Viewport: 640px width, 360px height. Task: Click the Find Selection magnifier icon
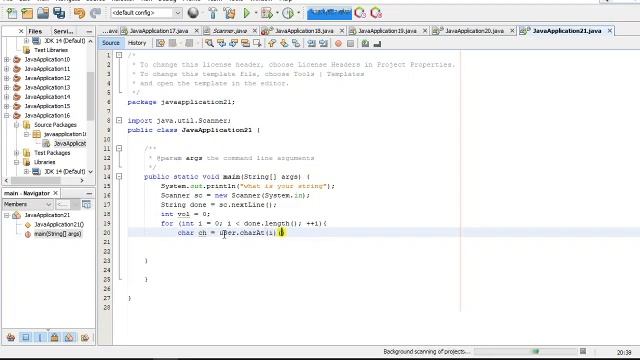(209, 43)
